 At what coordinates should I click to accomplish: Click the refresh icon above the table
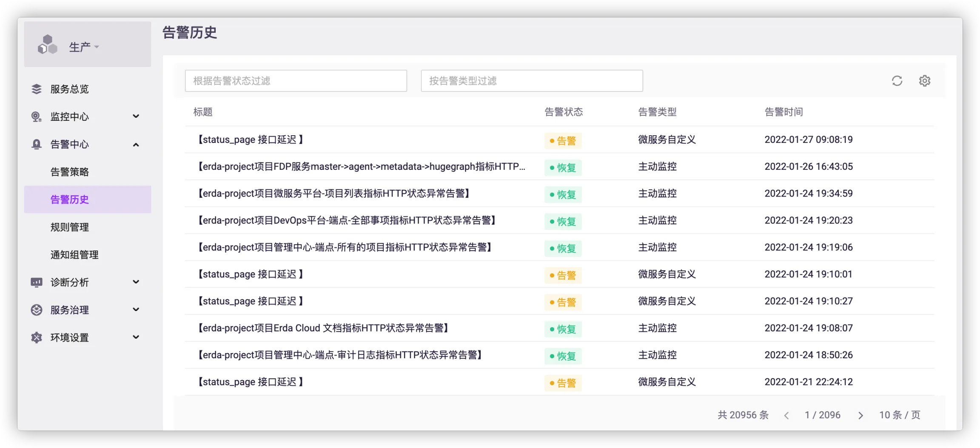point(897,81)
